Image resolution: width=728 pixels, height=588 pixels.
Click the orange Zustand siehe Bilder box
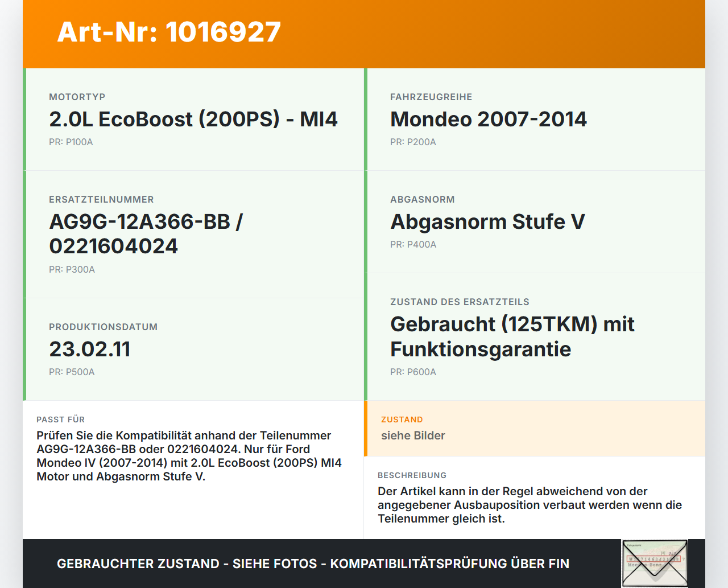[x=535, y=429]
